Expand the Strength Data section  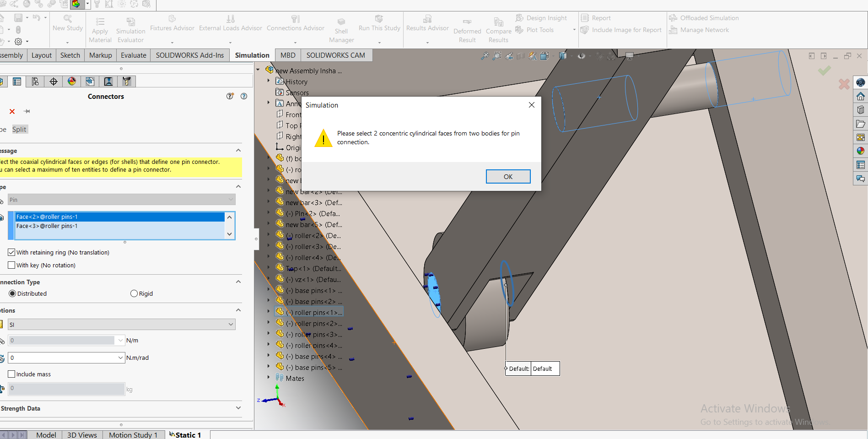(x=238, y=408)
